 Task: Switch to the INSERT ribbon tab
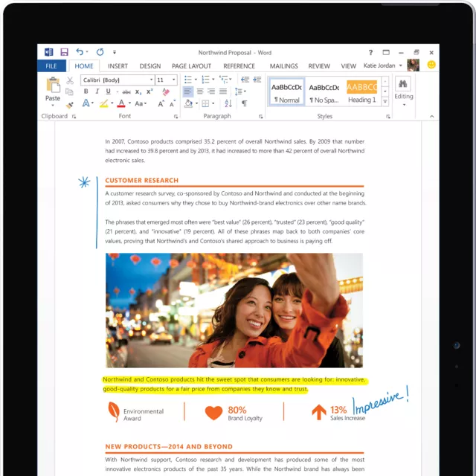pyautogui.click(x=118, y=66)
